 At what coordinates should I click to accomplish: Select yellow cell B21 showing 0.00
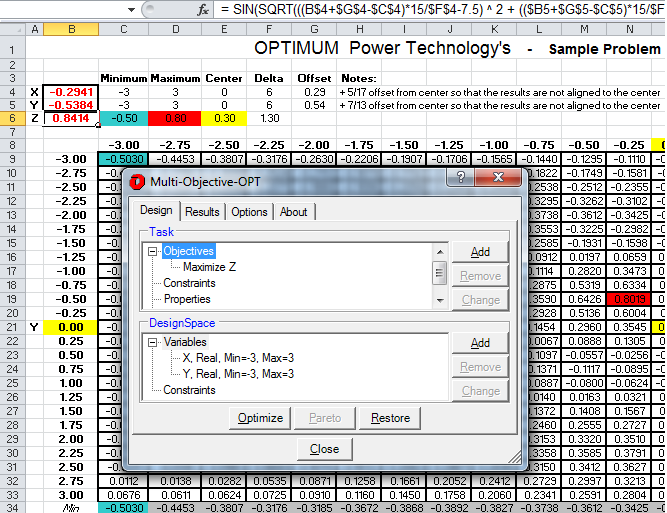point(71,327)
